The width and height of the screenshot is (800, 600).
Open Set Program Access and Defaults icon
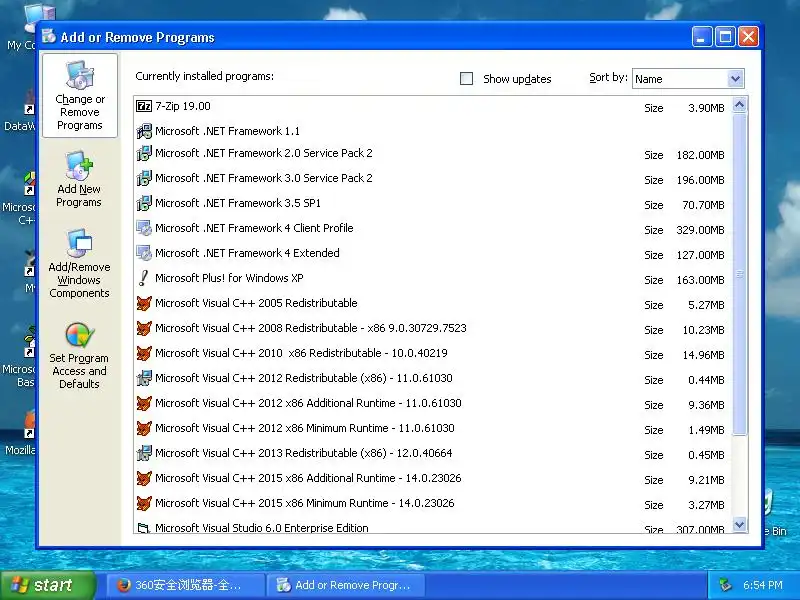pyautogui.click(x=80, y=335)
